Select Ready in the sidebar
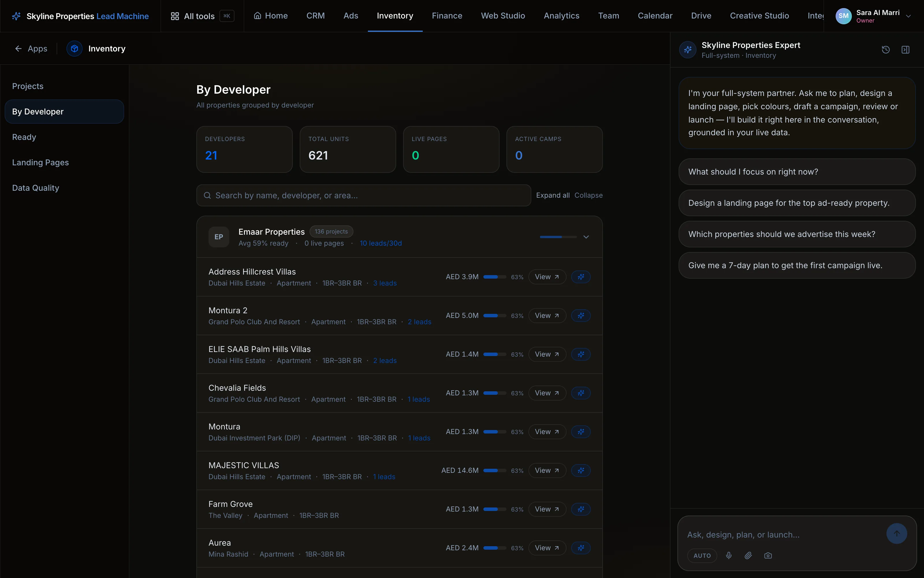Viewport: 924px width, 578px height. coord(64,137)
